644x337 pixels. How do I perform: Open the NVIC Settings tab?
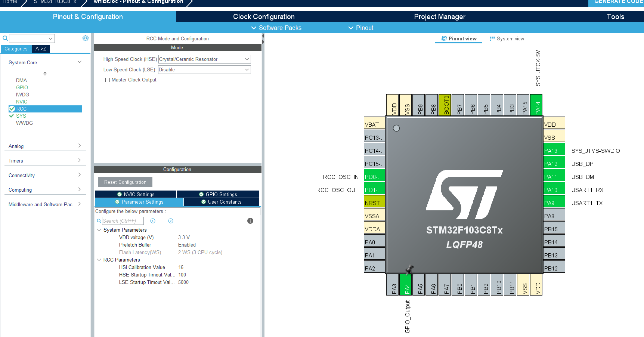point(136,194)
